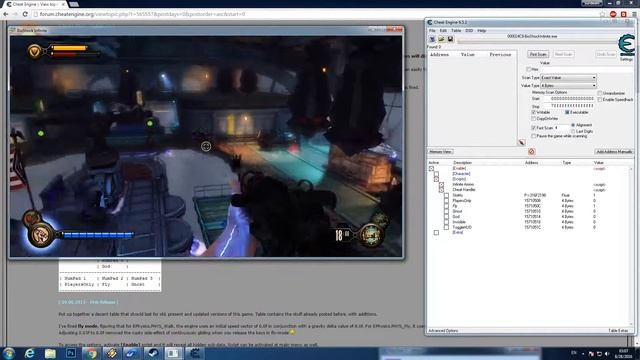Screen dimensions: 640x360
Task: Toggle the [Enable] script active box
Action: pos(431,169)
